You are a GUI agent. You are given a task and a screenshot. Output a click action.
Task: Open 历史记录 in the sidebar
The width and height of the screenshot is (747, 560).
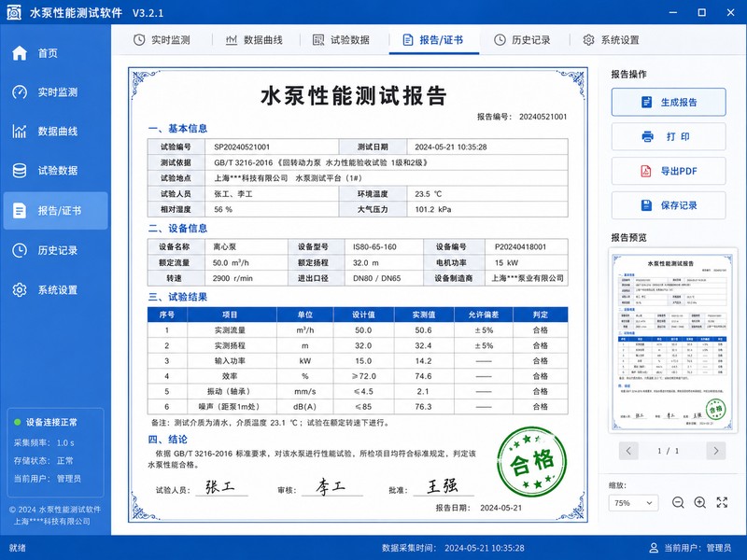[x=55, y=250]
